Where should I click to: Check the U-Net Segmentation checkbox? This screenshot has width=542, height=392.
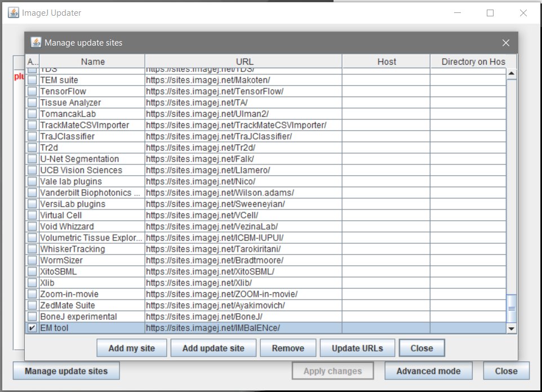pyautogui.click(x=33, y=159)
